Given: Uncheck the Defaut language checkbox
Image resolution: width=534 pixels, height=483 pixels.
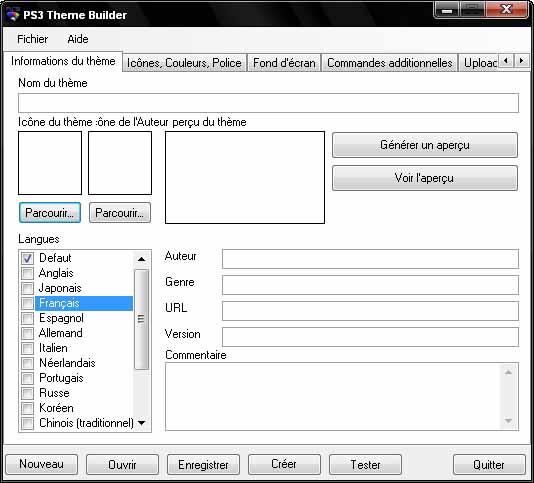Looking at the screenshot, I should point(28,258).
